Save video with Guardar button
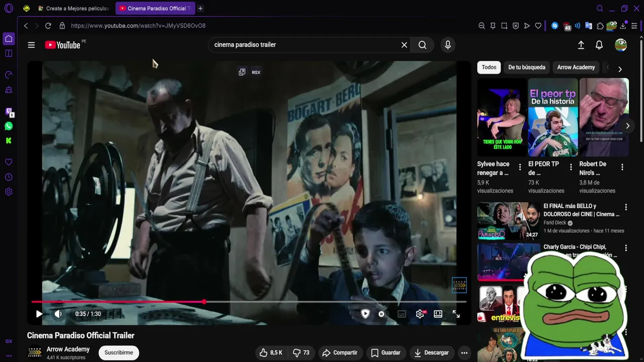The image size is (644, 362). pos(386,352)
